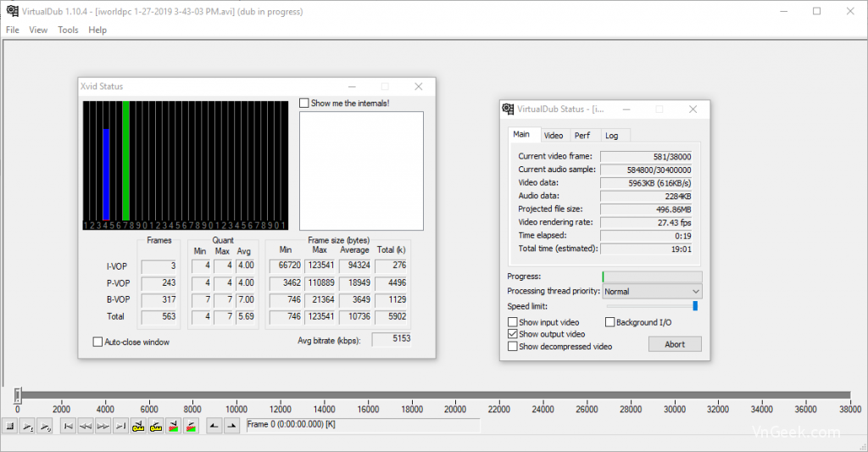This screenshot has width=868, height=452.
Task: Go to next key frame
Action: coord(156,426)
